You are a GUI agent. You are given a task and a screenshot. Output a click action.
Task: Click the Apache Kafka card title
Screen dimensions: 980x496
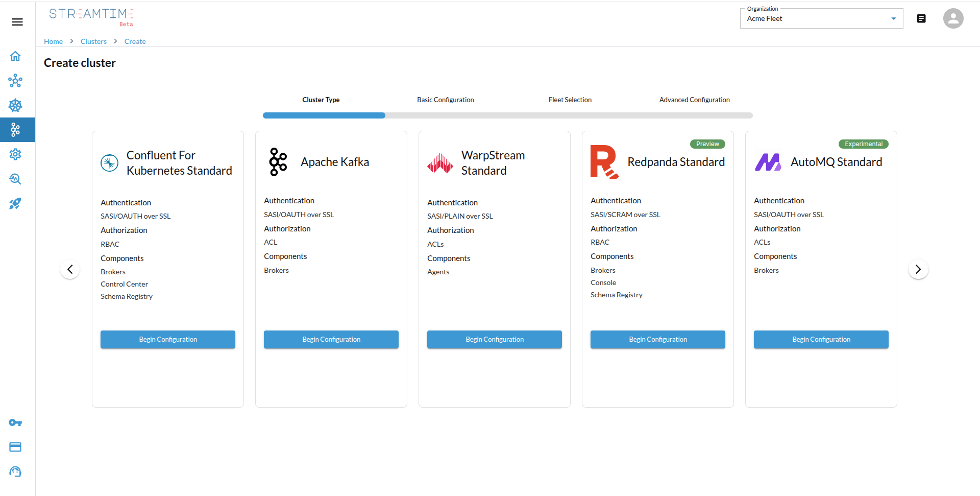pos(335,162)
